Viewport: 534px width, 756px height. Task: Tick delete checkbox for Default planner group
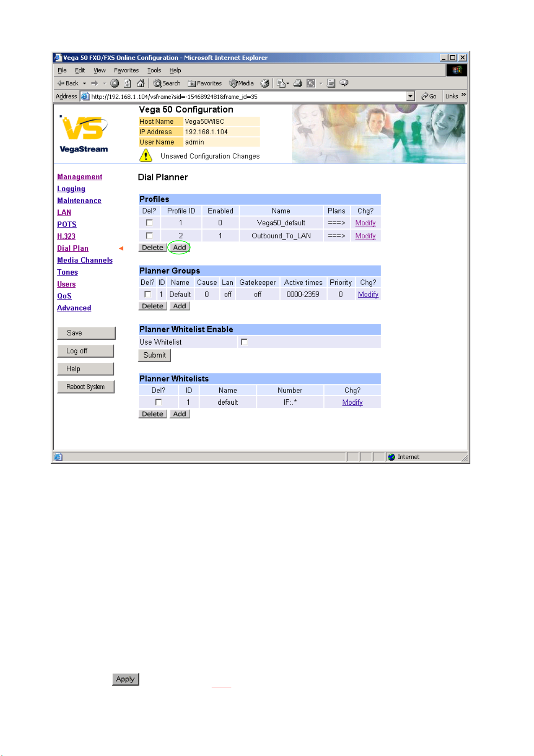coord(148,294)
